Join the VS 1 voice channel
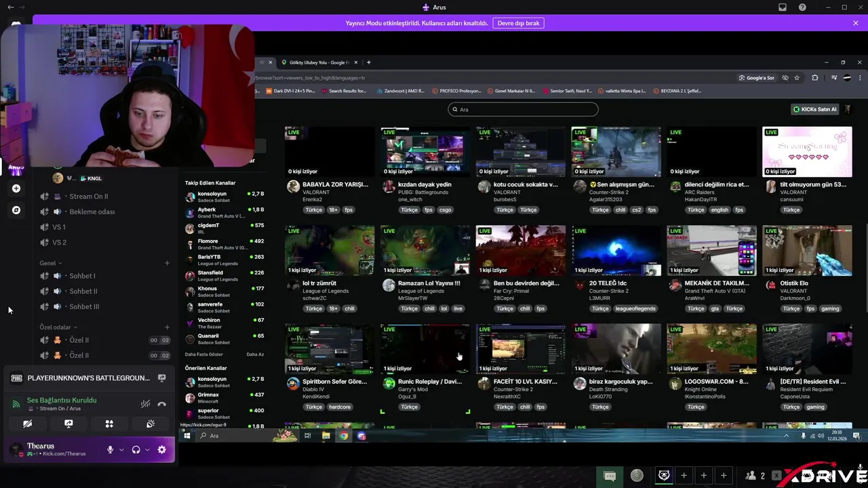This screenshot has width=868, height=488. 104,227
